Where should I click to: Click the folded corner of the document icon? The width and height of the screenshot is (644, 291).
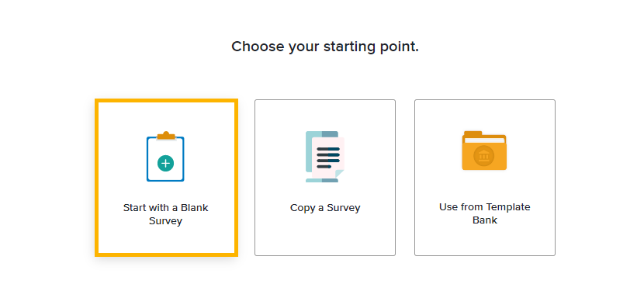coord(340,174)
